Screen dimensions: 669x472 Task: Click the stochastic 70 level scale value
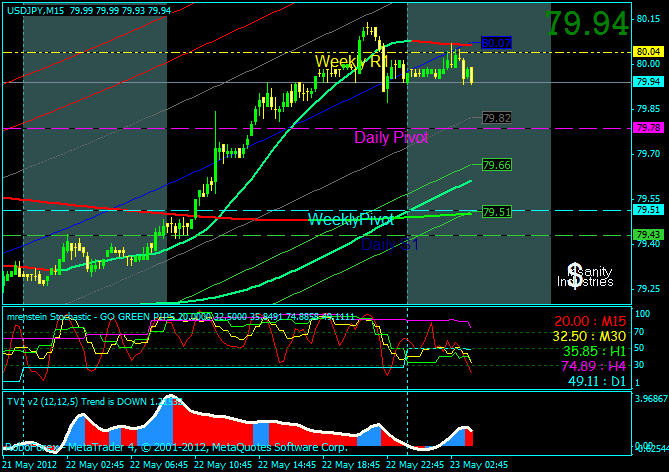(639, 332)
